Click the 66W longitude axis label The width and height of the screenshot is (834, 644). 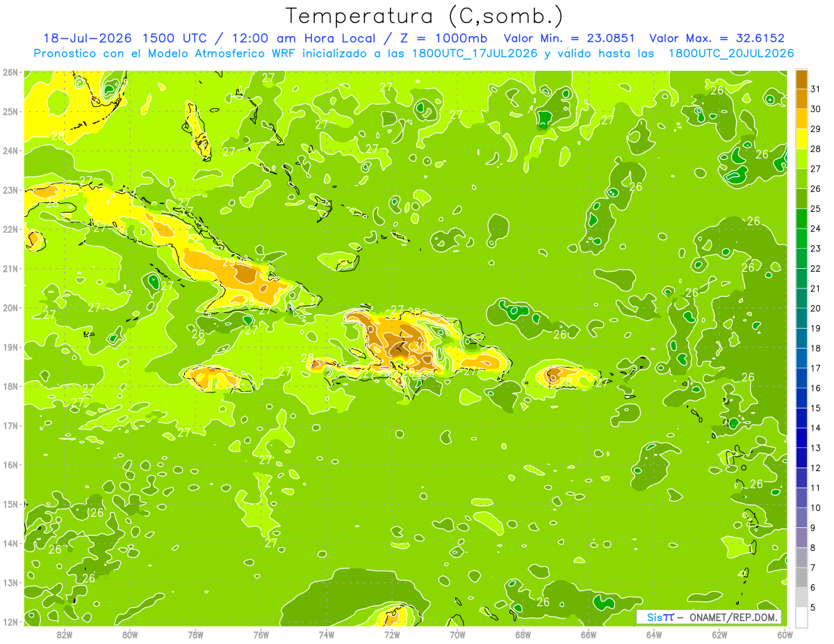click(588, 634)
